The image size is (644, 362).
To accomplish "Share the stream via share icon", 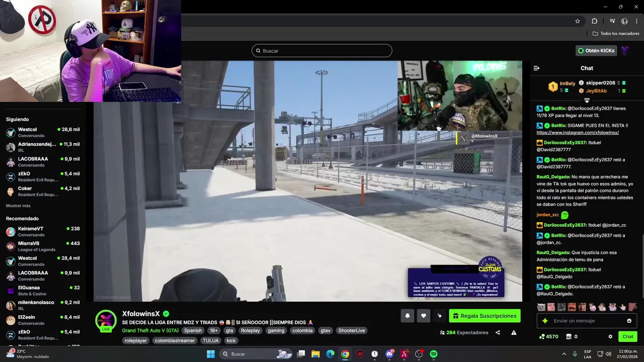I will coord(498,332).
